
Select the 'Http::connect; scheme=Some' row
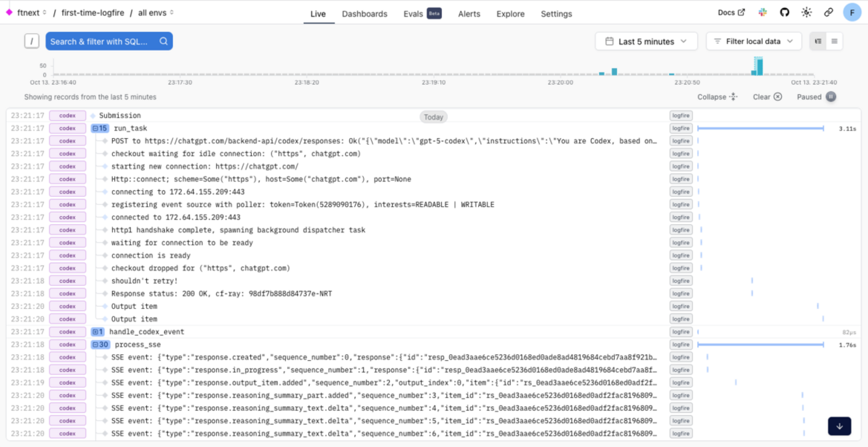click(x=434, y=179)
